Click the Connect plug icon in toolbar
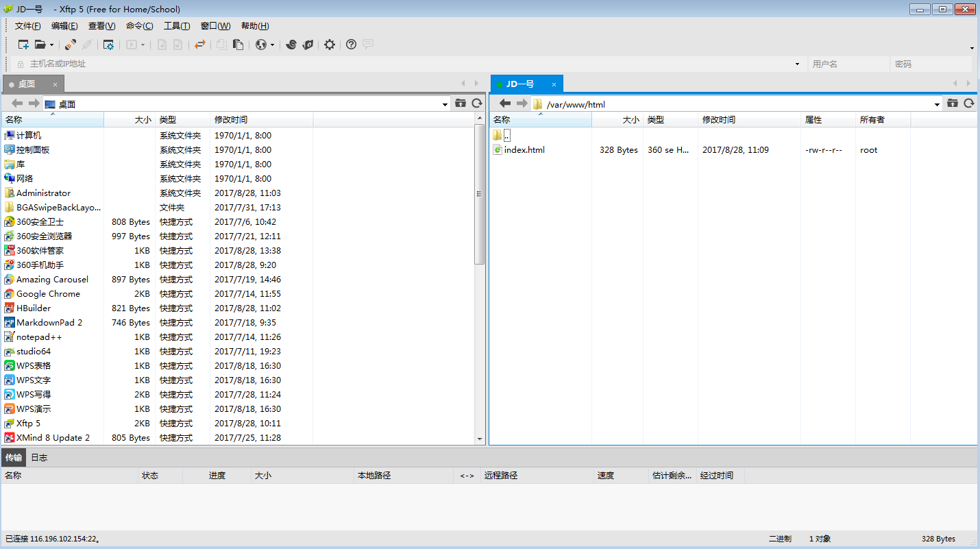 click(x=71, y=45)
